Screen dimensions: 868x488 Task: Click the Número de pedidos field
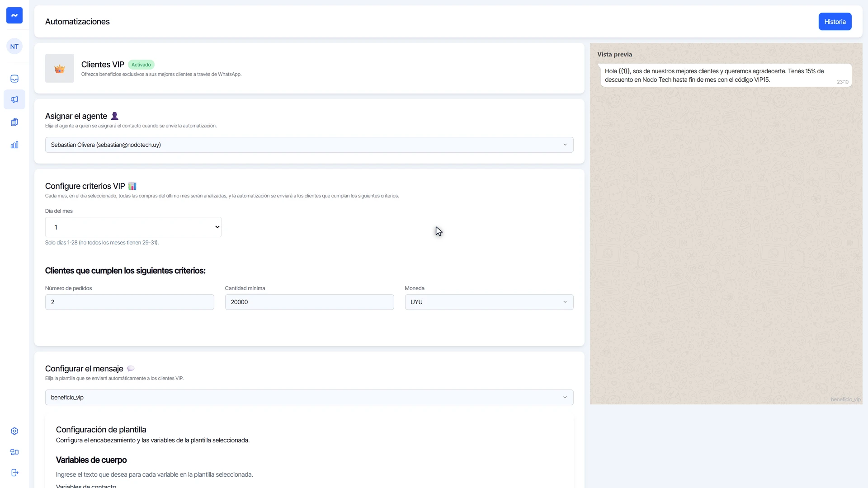(x=130, y=302)
